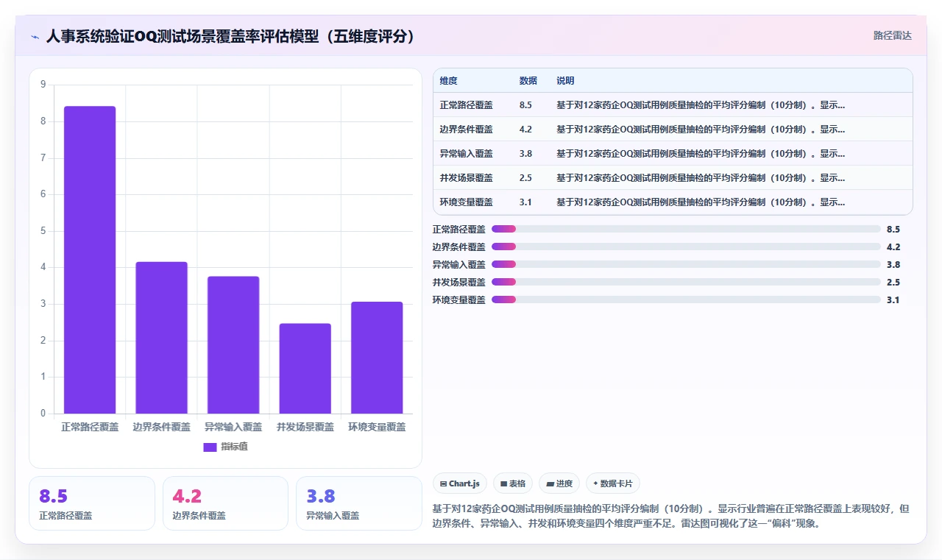Select the 边界条件覆盖 table row cell
The height and width of the screenshot is (560, 942).
[467, 130]
